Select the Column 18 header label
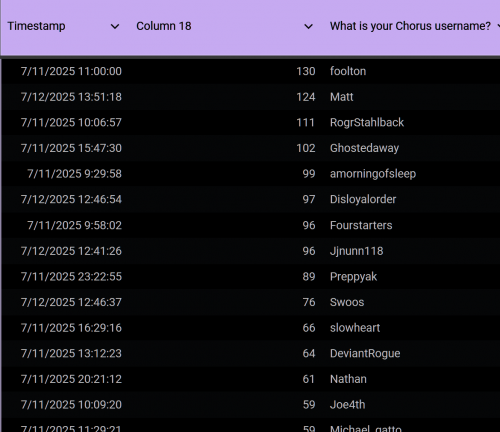Viewport: 500px width, 432px height. 164,26
